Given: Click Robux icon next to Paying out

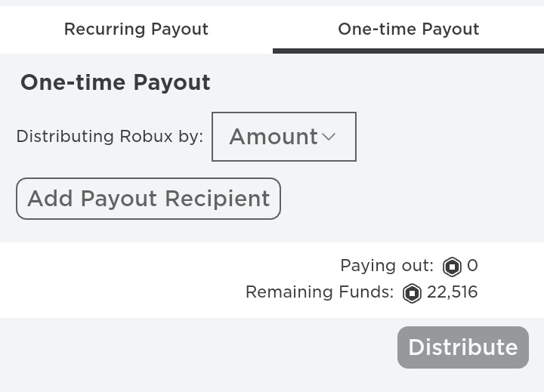Looking at the screenshot, I should (x=452, y=267).
